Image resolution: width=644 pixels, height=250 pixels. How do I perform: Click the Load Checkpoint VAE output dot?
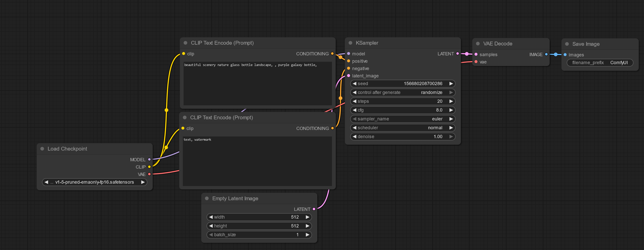pos(149,174)
